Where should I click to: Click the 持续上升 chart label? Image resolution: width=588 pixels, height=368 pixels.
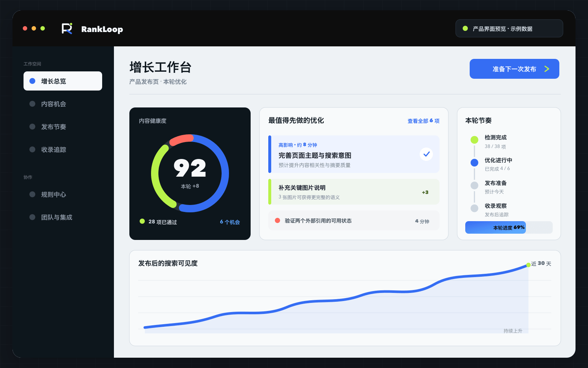pyautogui.click(x=513, y=331)
